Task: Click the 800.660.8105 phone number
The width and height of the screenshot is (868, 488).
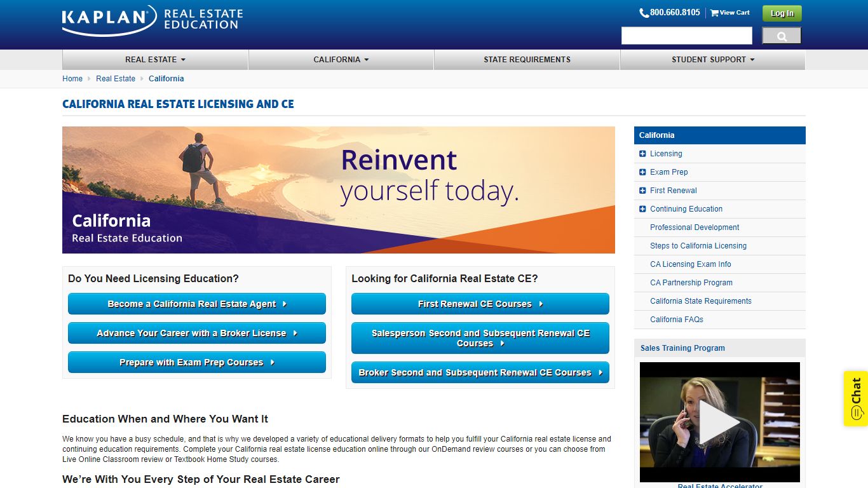Action: pos(675,13)
